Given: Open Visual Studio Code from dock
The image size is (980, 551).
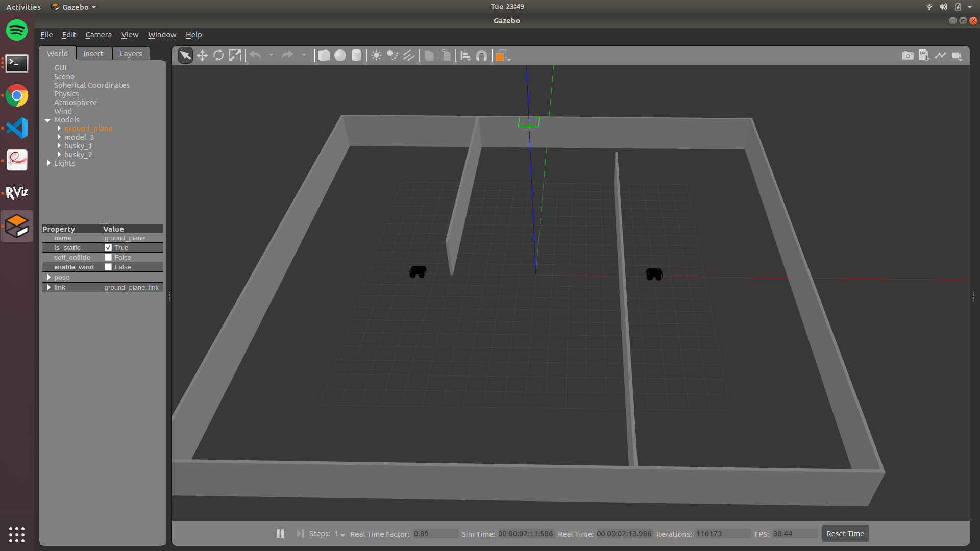Looking at the screenshot, I should (x=17, y=128).
